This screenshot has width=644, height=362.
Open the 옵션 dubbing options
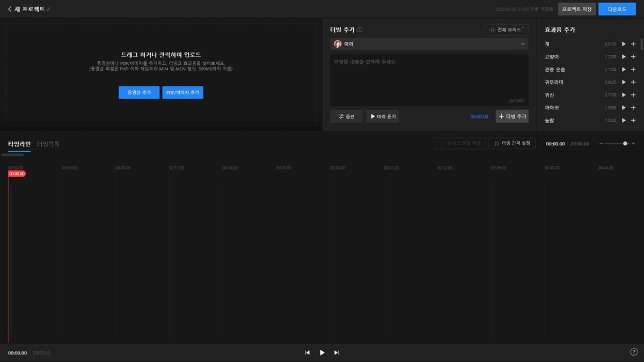coord(347,116)
